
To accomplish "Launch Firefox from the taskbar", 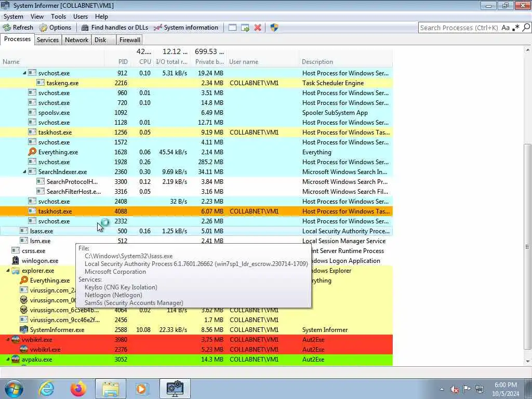I will (x=78, y=389).
